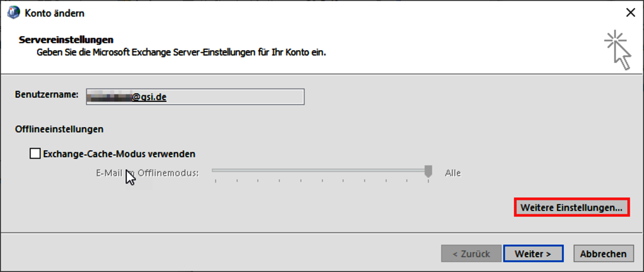Click the Servereinstellungen heading
Image resolution: width=644 pixels, height=272 pixels.
point(66,40)
